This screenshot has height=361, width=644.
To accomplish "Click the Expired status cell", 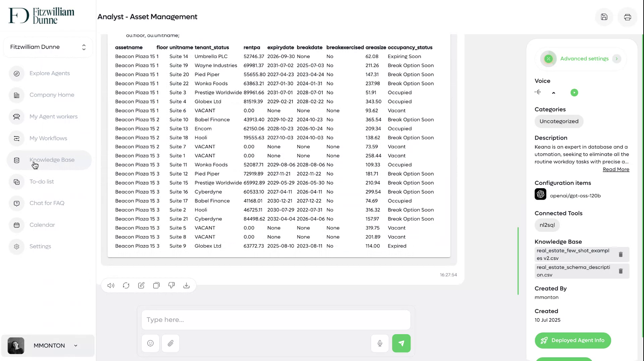I will 397,246.
